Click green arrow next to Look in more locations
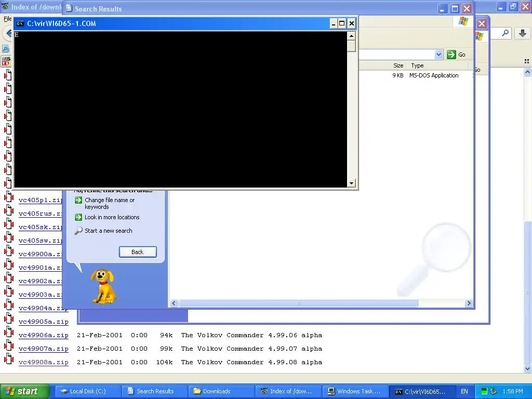 78,217
